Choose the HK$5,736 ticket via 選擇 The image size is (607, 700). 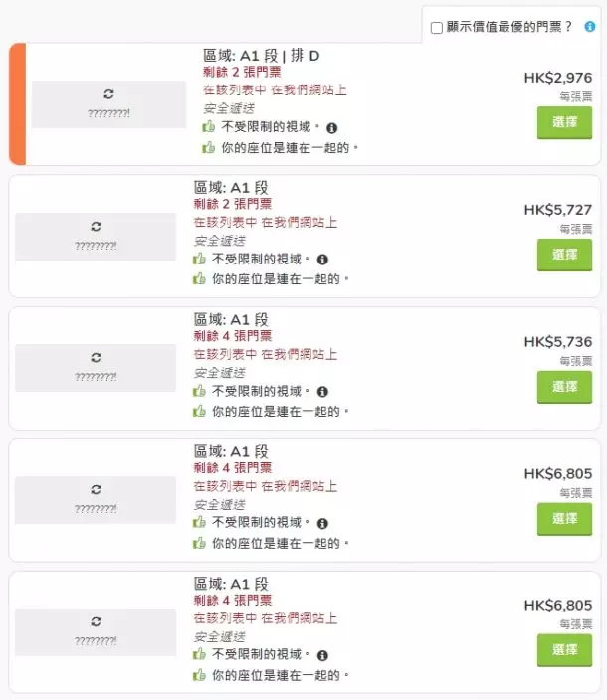tap(564, 386)
